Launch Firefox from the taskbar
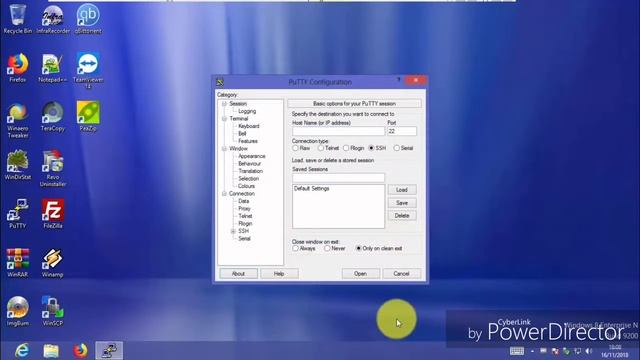Screen dimensions: 640x360 [x=80, y=351]
